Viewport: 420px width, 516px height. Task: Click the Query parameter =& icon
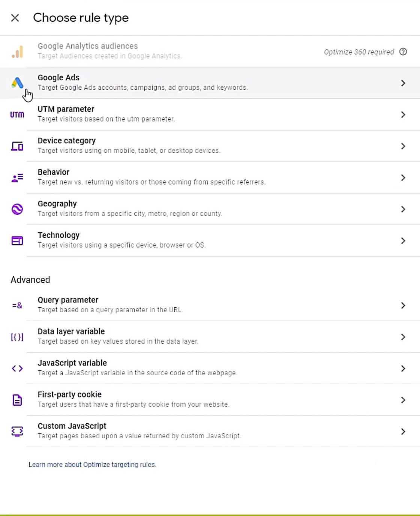click(x=17, y=305)
